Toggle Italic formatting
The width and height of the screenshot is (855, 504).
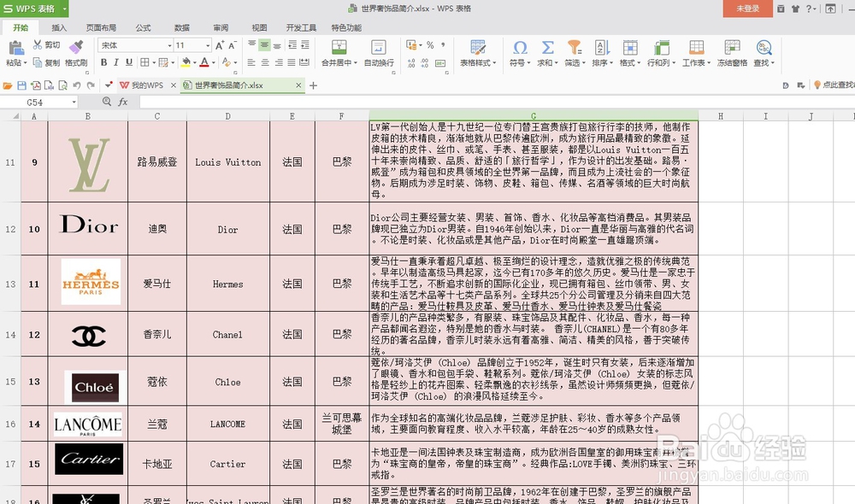coord(116,62)
